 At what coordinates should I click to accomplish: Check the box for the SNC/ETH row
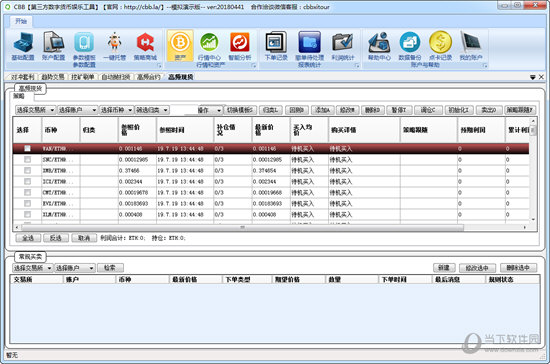click(x=27, y=160)
